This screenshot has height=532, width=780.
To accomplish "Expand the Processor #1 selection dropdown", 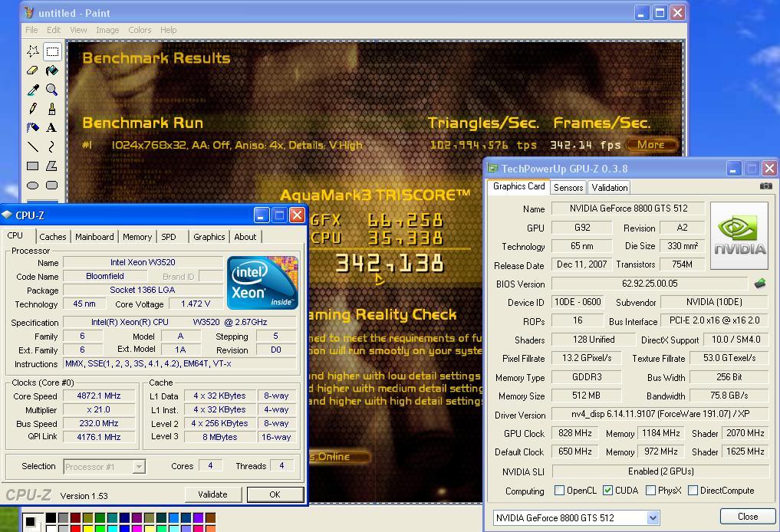I will tap(139, 467).
